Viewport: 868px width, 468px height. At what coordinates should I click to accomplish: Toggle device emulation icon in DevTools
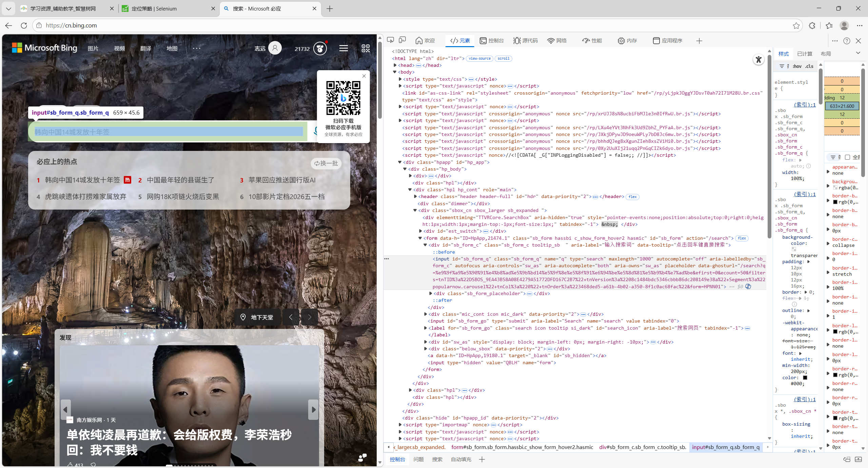(402, 40)
